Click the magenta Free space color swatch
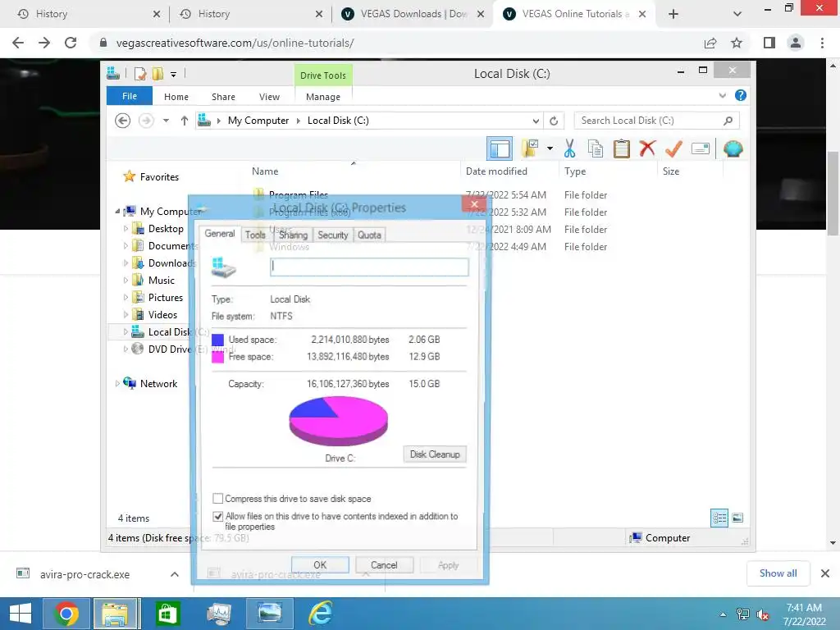 [217, 357]
